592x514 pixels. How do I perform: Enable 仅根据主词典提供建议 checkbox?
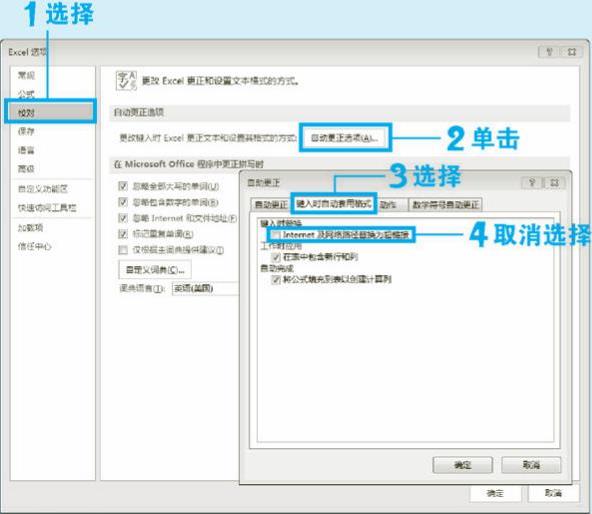(x=123, y=250)
